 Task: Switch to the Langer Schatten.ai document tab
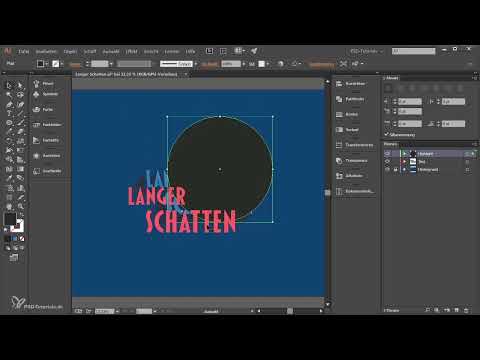[x=127, y=74]
